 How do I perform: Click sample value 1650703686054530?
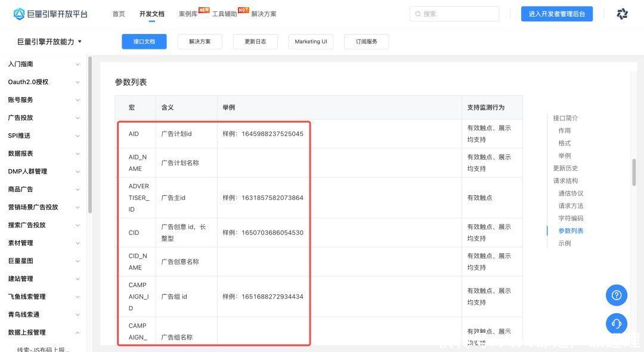[273, 233]
